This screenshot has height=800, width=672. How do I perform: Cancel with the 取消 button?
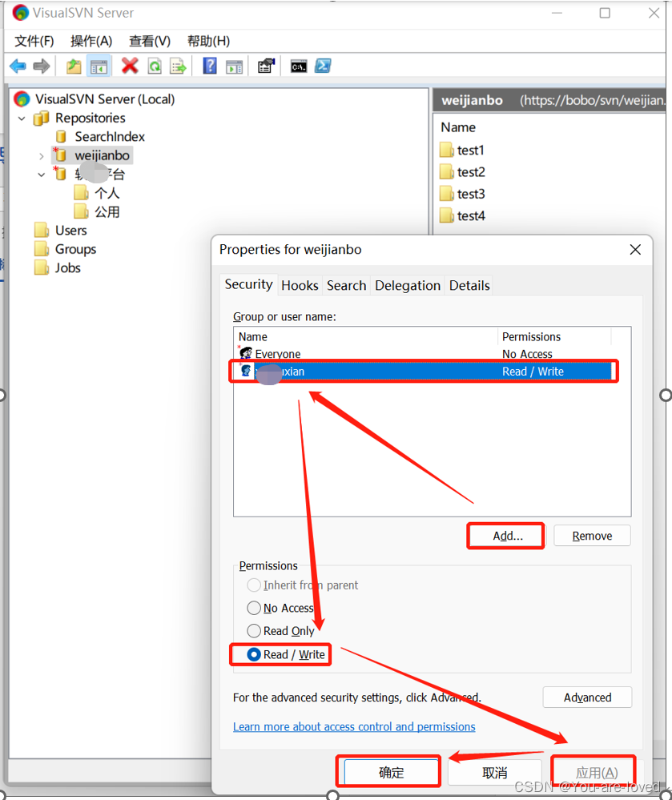tap(494, 773)
